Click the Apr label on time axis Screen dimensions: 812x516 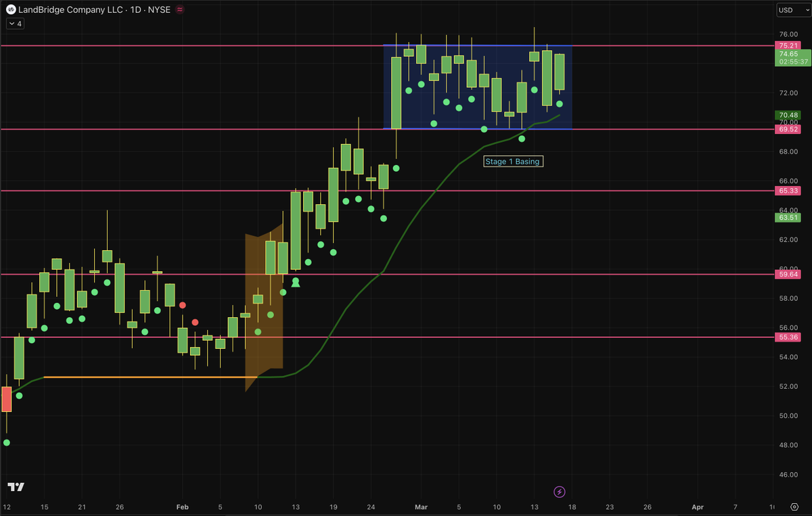coord(698,507)
